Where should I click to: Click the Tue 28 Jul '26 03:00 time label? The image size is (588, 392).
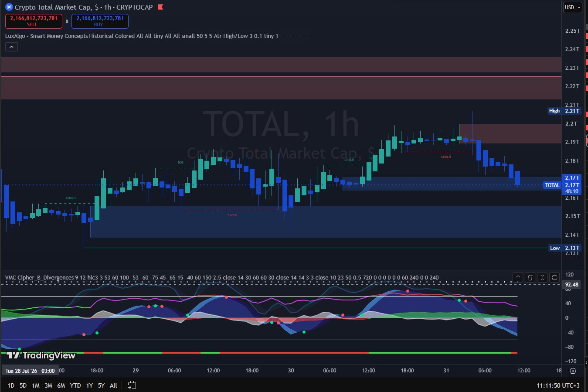[30, 371]
